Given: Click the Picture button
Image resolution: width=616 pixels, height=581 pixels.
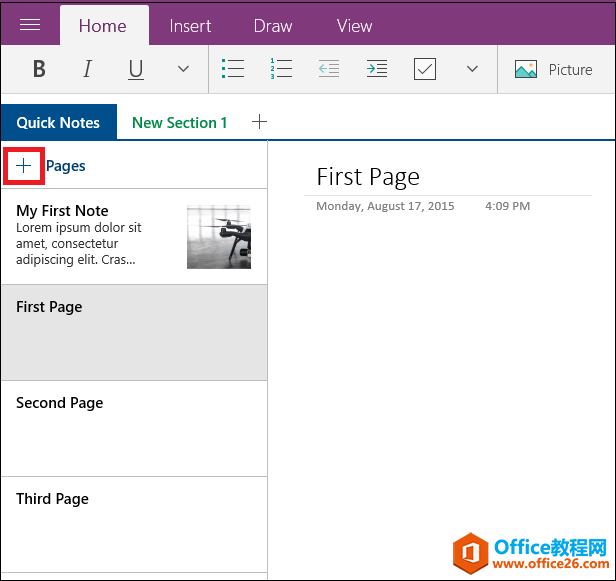Looking at the screenshot, I should point(553,70).
